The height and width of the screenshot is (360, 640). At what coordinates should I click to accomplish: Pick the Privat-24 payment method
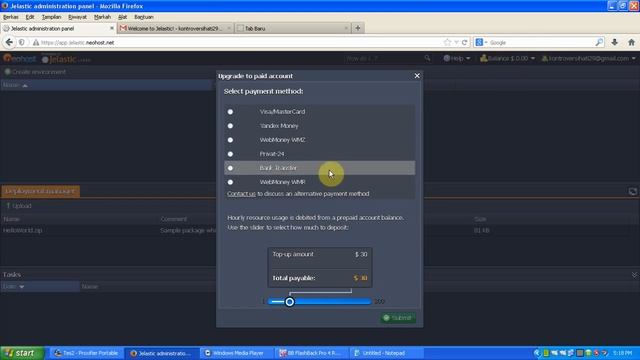click(230, 154)
